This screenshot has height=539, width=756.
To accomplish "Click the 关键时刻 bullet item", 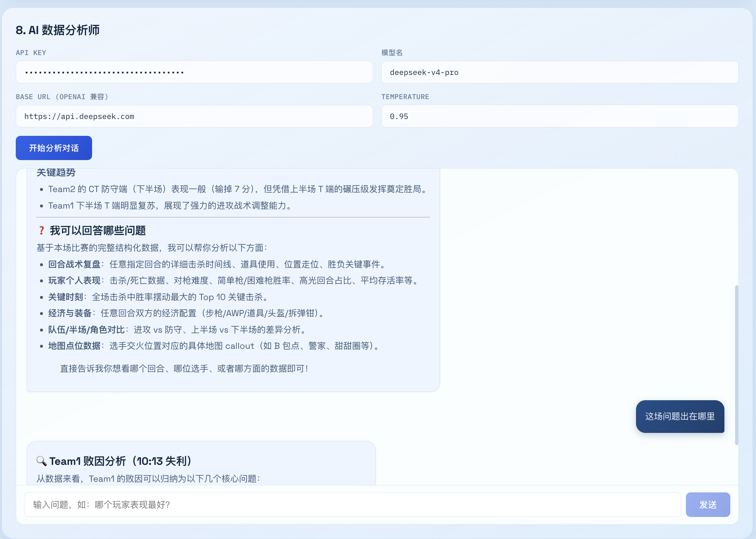I will click(x=158, y=297).
